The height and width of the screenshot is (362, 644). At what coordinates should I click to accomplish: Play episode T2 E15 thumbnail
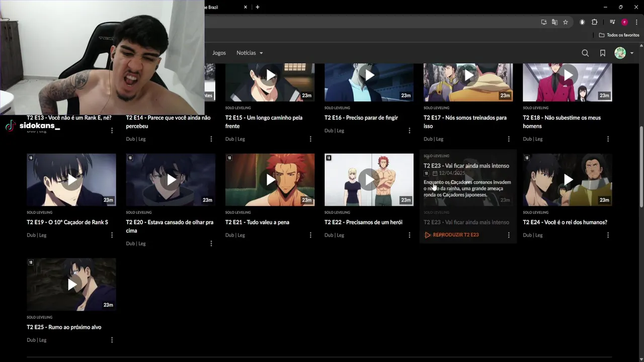tap(270, 82)
